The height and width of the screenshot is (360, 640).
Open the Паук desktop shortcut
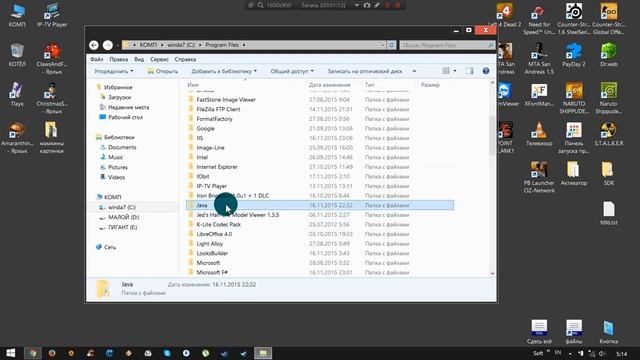point(17,95)
